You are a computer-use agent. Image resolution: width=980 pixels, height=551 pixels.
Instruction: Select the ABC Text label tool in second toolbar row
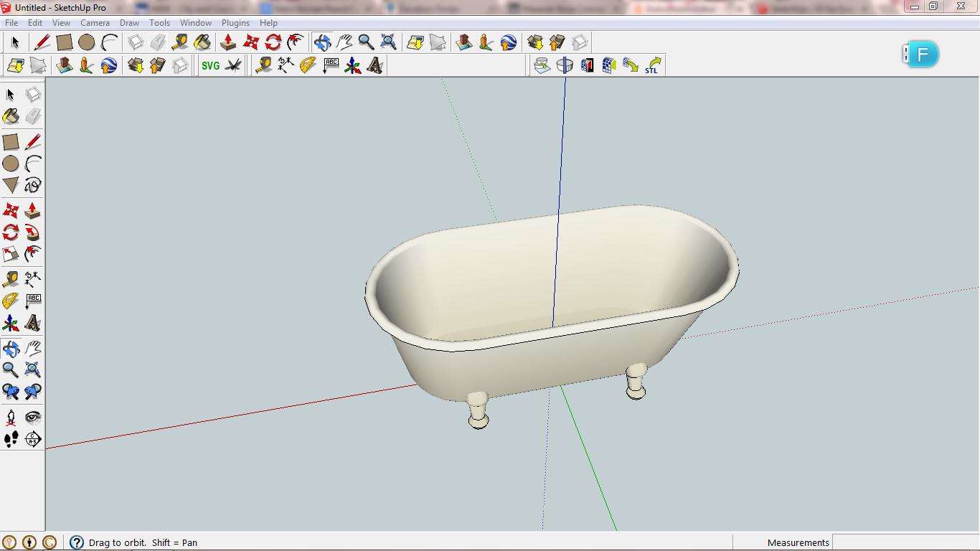(x=330, y=66)
